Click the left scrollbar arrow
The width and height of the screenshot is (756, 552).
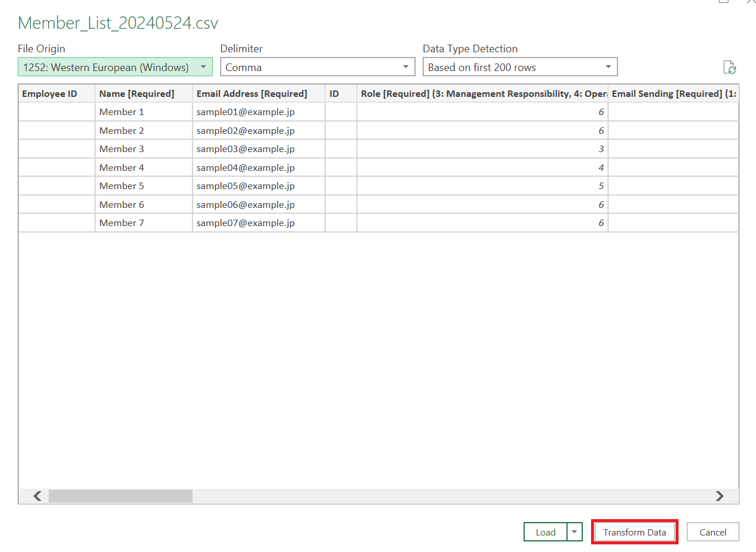click(x=37, y=496)
